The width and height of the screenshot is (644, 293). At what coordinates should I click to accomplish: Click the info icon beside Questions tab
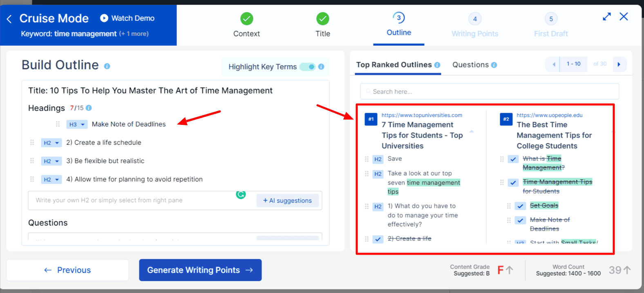(x=494, y=65)
